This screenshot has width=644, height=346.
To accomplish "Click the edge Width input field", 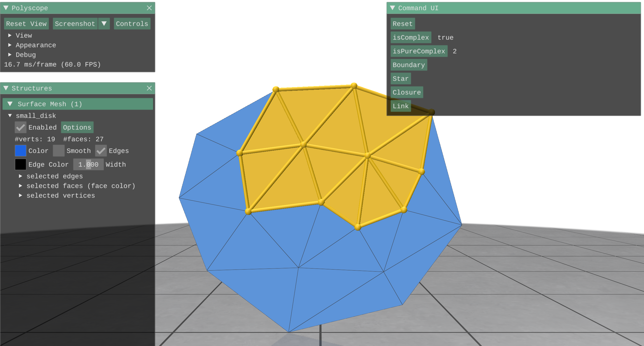I will pyautogui.click(x=88, y=164).
